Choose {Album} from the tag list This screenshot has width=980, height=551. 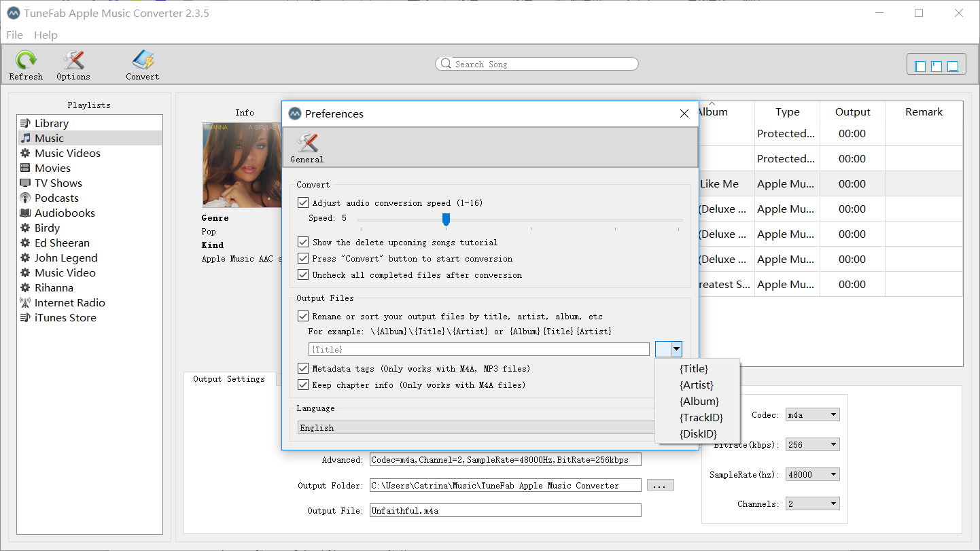click(699, 401)
